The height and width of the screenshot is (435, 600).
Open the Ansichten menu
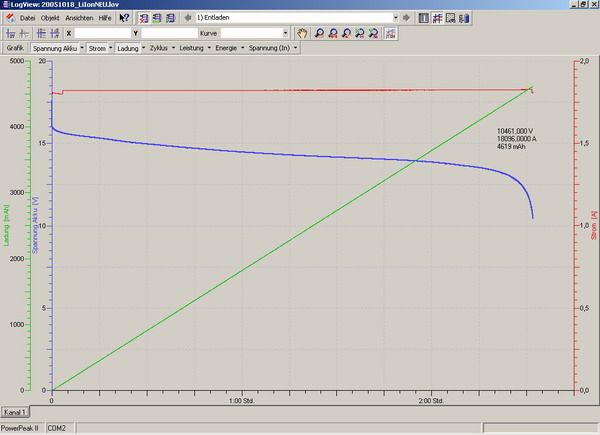click(x=79, y=18)
